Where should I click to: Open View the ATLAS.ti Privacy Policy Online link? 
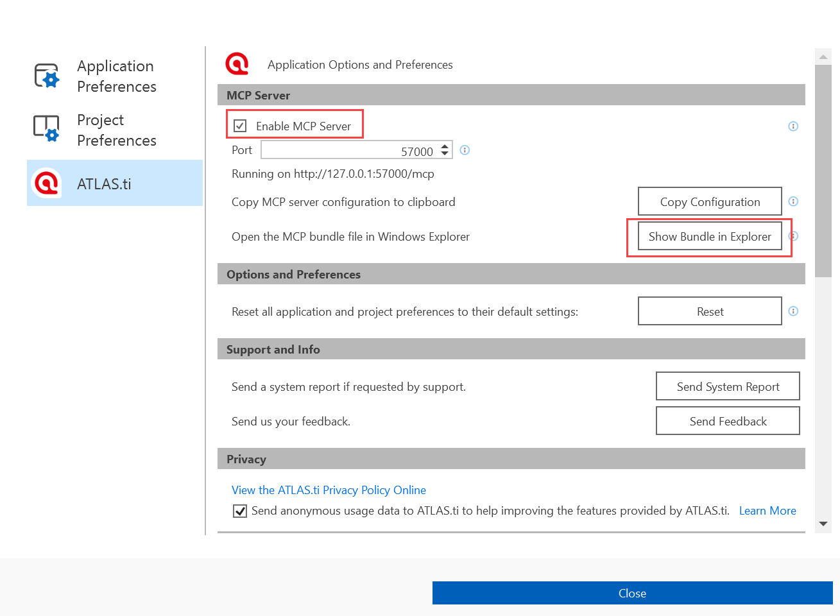(x=329, y=490)
